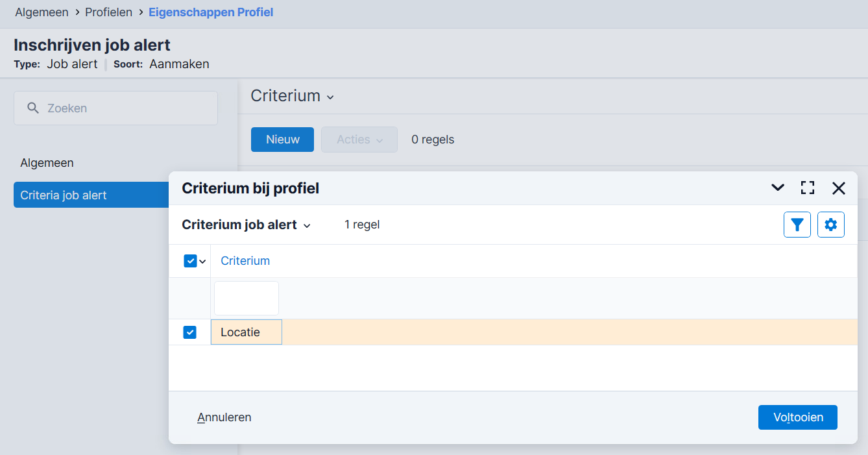This screenshot has height=455, width=868.
Task: Sort by the Criterium column header
Action: (245, 261)
